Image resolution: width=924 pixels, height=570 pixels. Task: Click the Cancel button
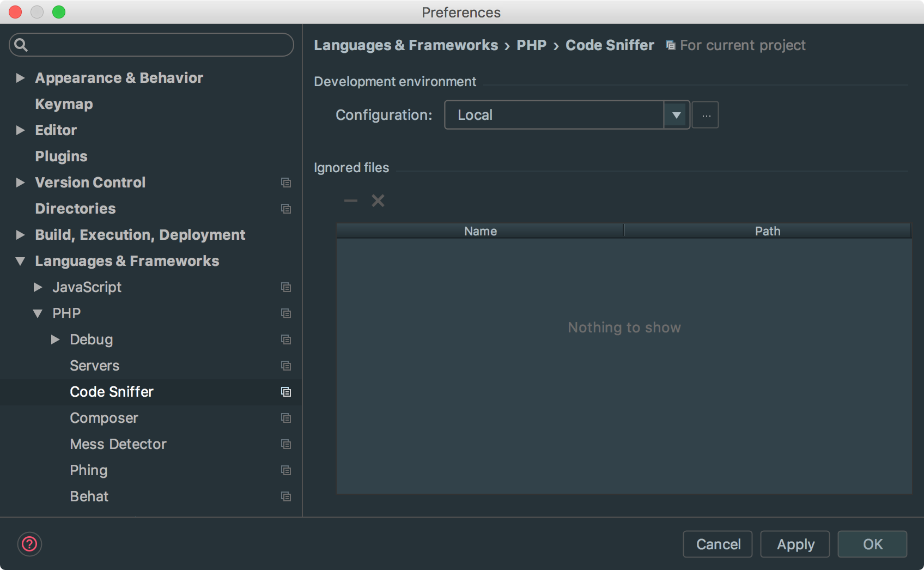click(x=718, y=544)
